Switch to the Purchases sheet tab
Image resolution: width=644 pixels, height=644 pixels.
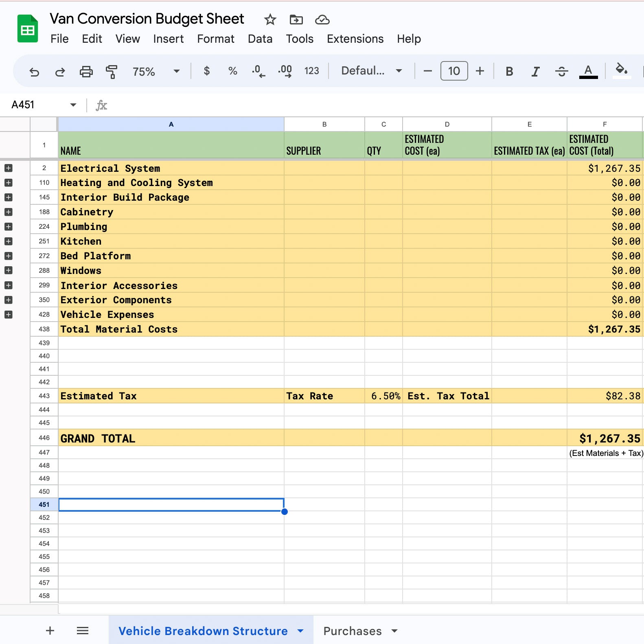tap(353, 631)
